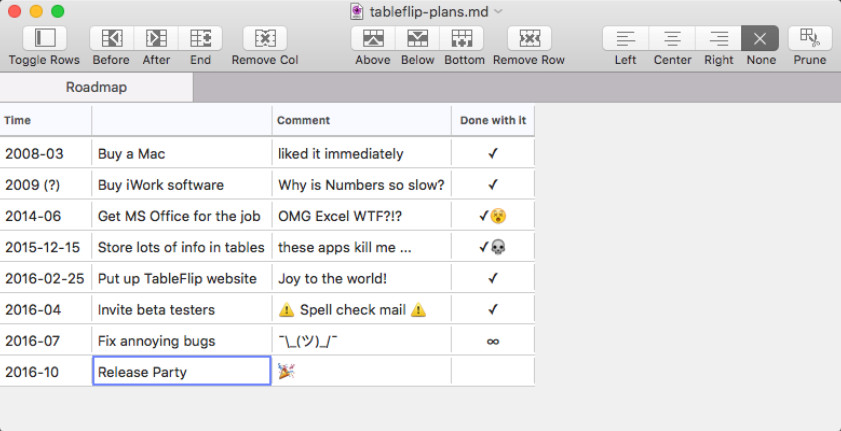Select the Spell check mail cell

(362, 309)
